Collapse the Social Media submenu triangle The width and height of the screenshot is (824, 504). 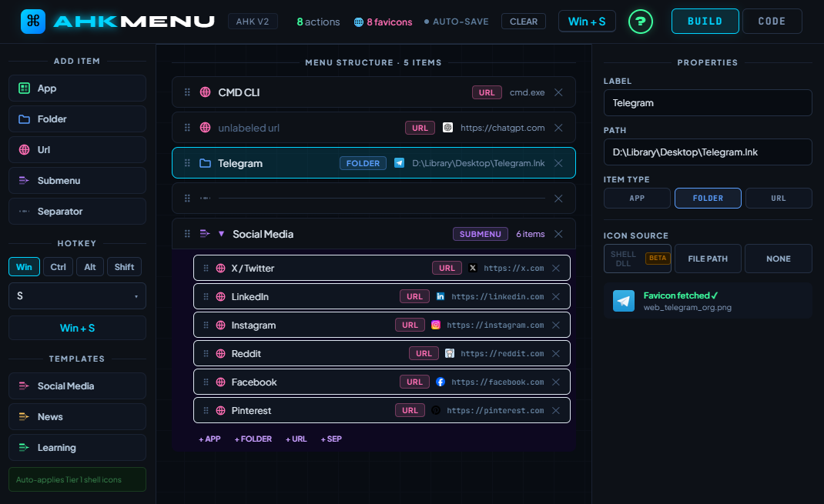pos(221,234)
